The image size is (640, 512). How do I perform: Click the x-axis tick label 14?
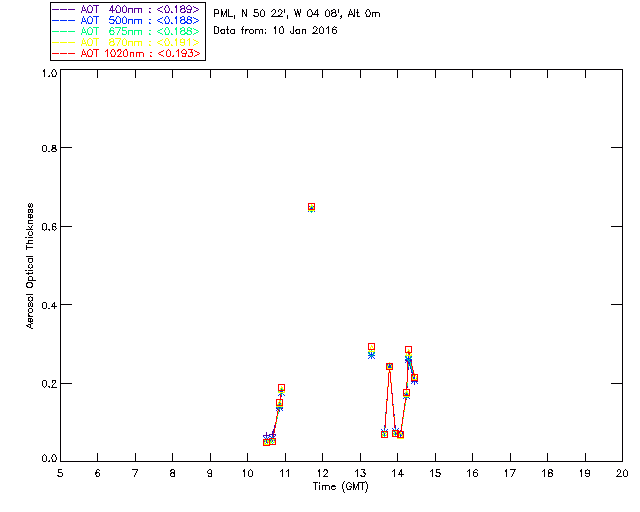pos(398,473)
